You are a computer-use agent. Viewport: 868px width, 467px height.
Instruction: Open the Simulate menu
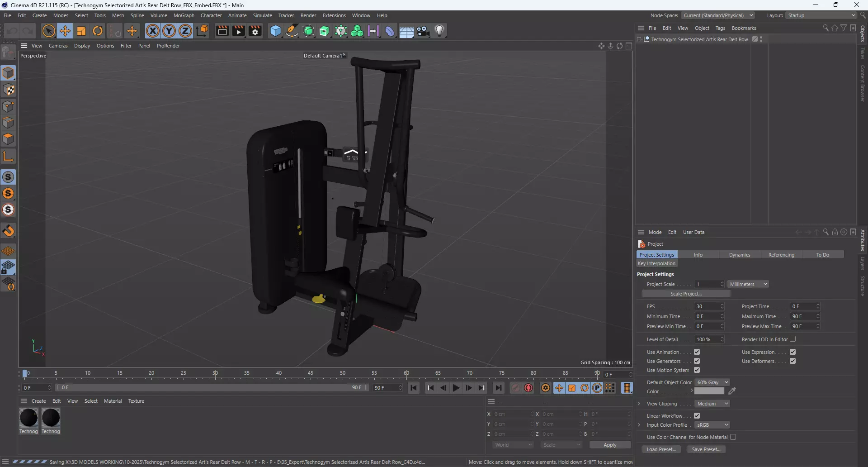pos(262,15)
